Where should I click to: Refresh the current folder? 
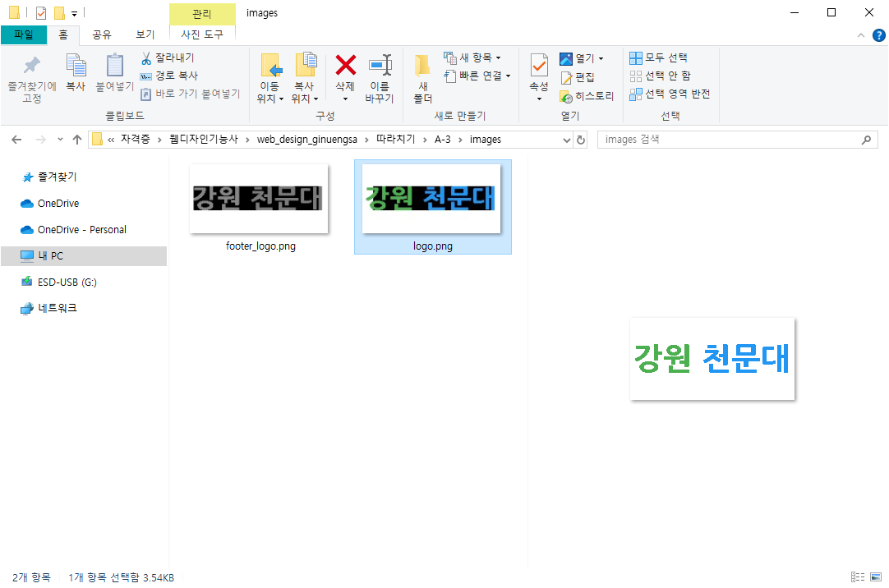[581, 140]
